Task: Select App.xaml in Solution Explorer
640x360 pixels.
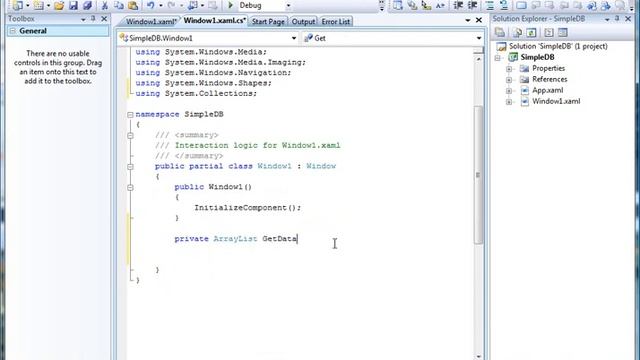Action: click(547, 91)
